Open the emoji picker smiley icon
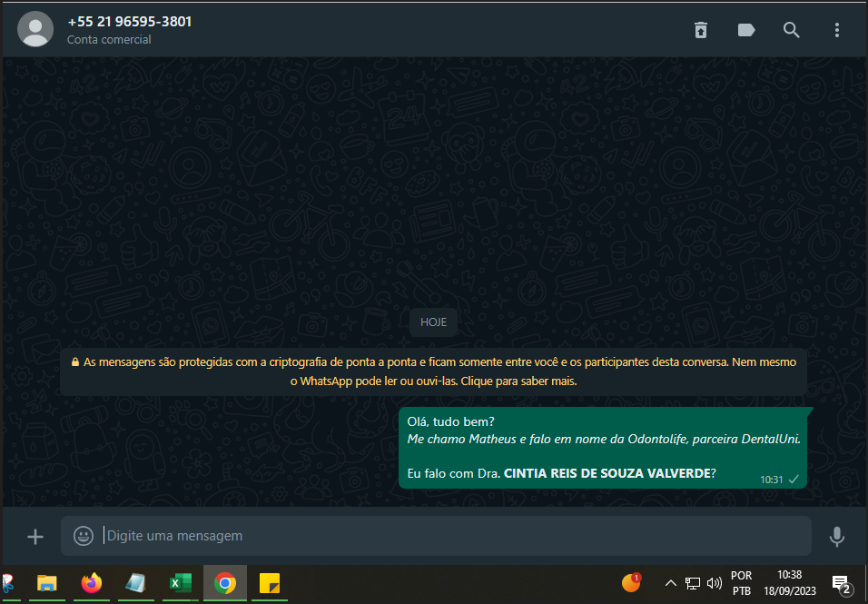This screenshot has width=868, height=604. coord(84,536)
